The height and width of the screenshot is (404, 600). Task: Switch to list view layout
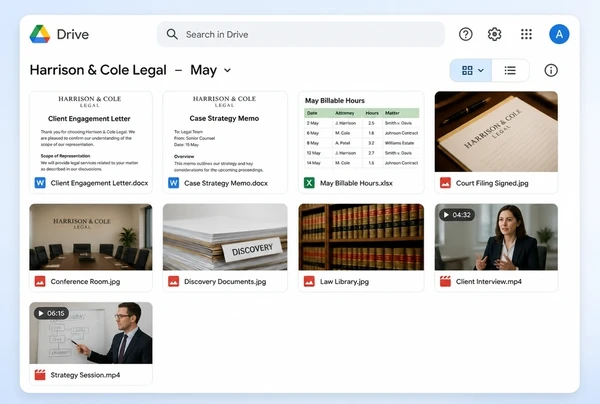(510, 70)
